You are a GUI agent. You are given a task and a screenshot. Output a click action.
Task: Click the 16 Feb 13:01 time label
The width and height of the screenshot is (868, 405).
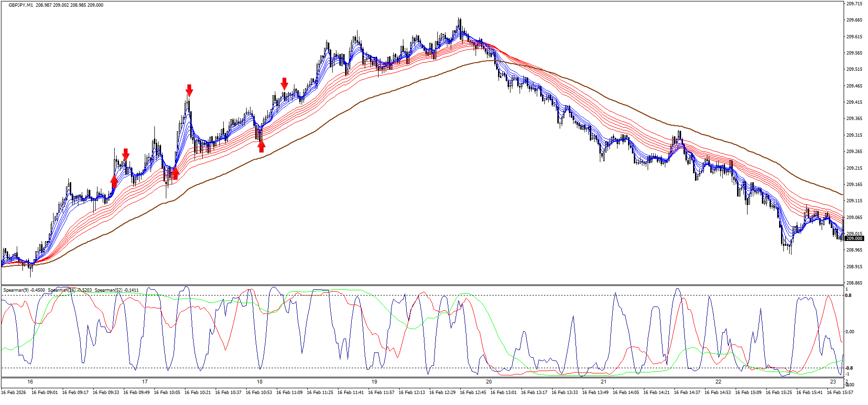pyautogui.click(x=503, y=393)
